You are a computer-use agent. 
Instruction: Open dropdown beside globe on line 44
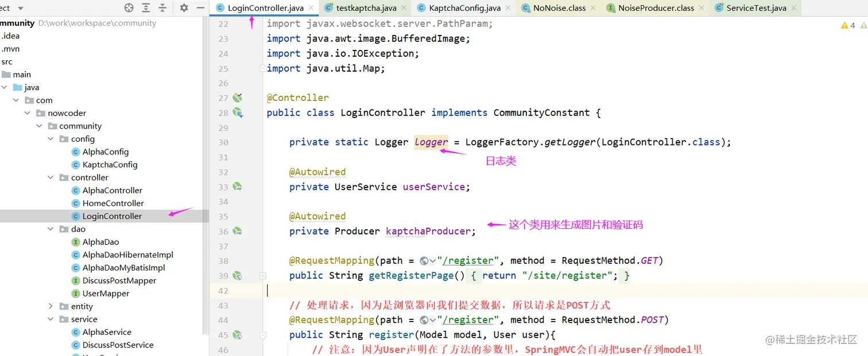433,320
